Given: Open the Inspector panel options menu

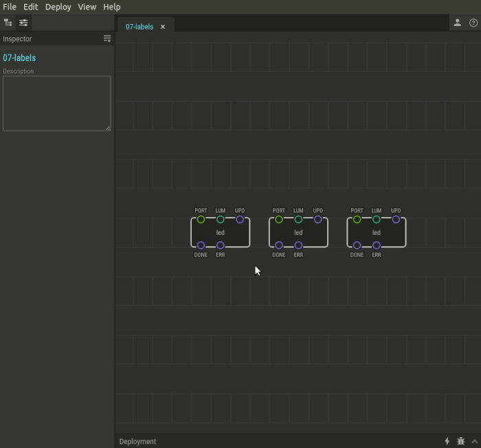Looking at the screenshot, I should point(107,39).
